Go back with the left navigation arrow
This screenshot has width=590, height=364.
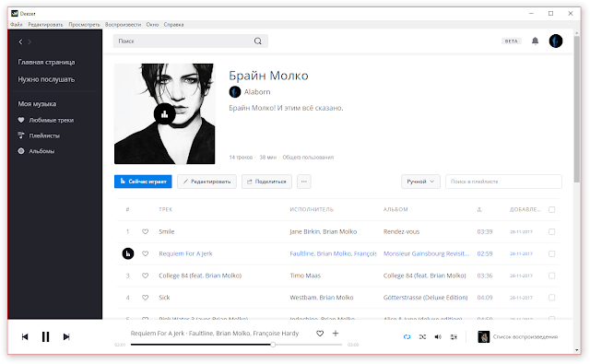point(20,41)
